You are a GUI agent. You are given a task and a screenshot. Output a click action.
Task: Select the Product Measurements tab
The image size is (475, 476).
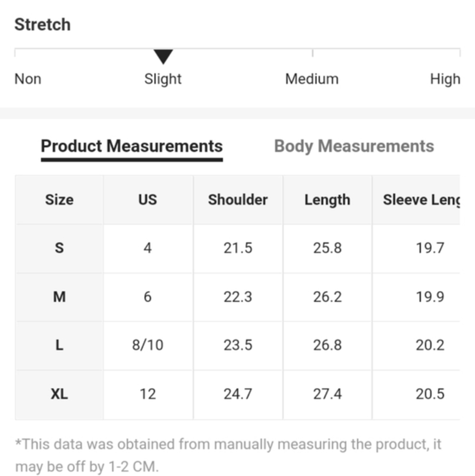(x=132, y=146)
